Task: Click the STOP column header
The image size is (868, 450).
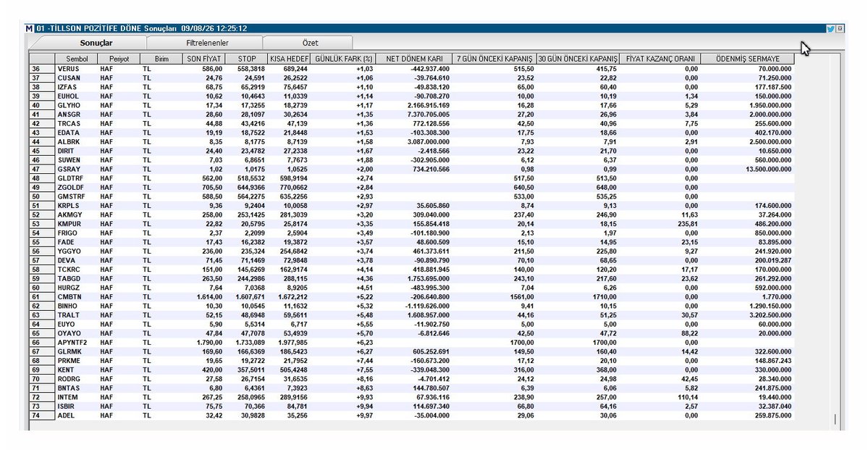Action: click(247, 59)
